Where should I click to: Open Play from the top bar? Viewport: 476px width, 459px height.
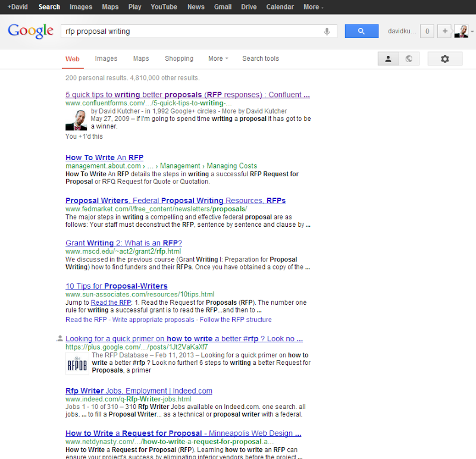134,7
